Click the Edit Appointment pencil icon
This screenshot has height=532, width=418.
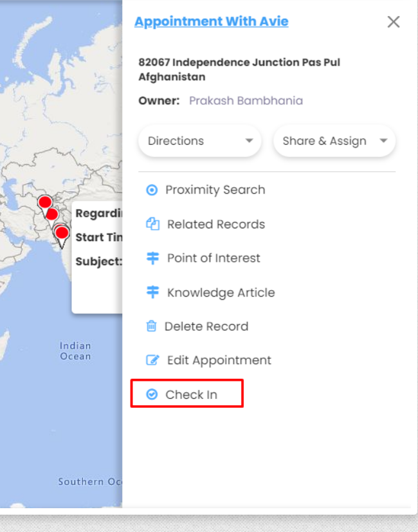tap(152, 361)
